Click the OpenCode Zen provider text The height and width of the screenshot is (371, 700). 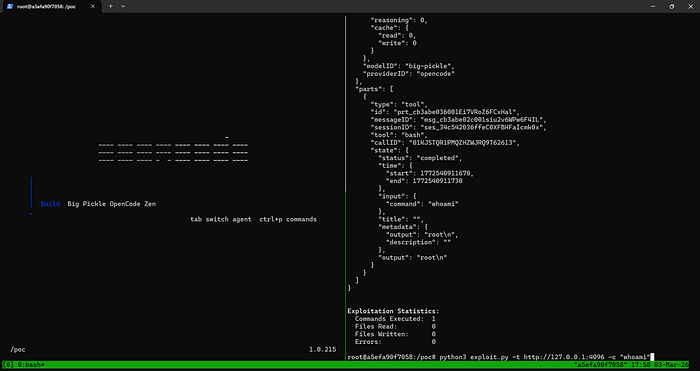pyautogui.click(x=133, y=204)
